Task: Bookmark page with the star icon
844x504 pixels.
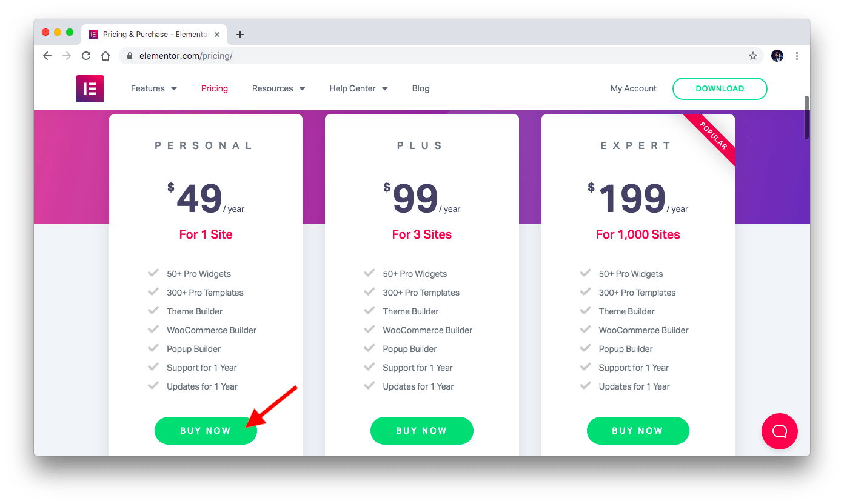Action: click(753, 56)
